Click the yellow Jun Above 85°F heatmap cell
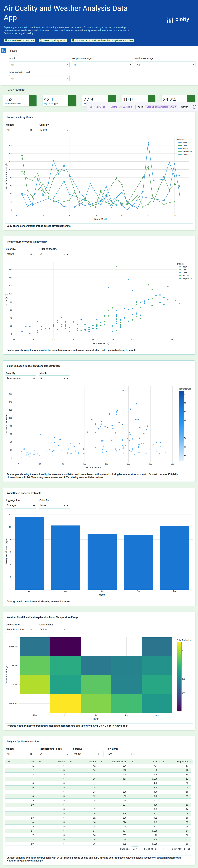Screen dimensions: 198x868 pos(65,703)
